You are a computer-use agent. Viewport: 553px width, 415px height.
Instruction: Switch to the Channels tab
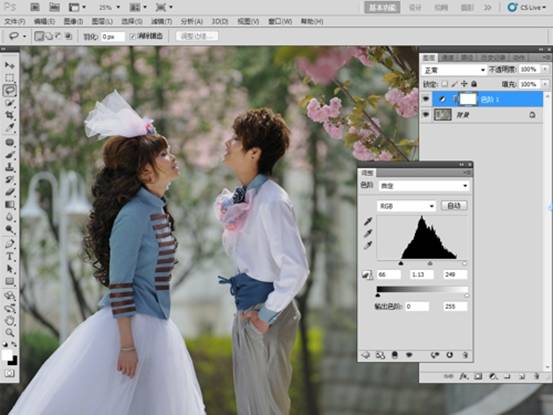tap(448, 57)
